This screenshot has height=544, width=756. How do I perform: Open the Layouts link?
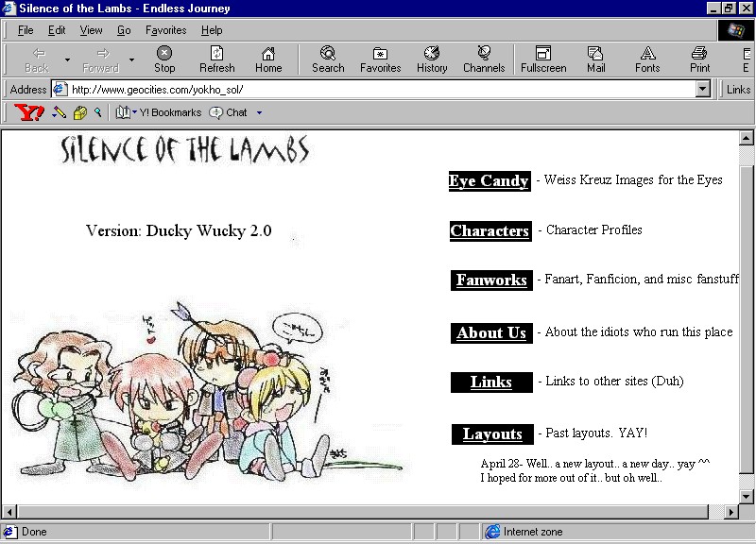pos(492,434)
